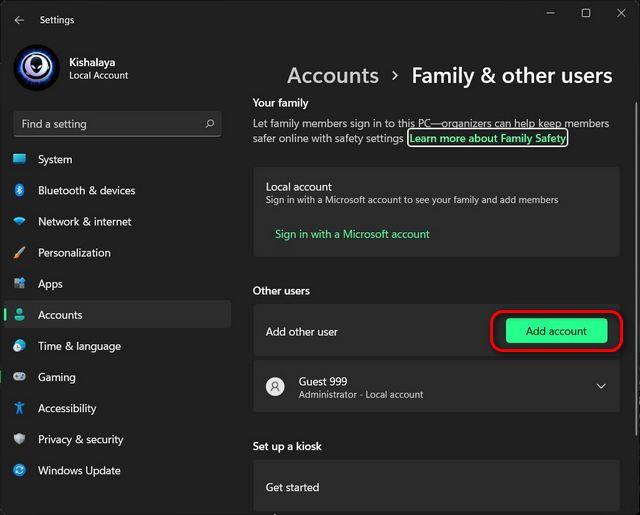The image size is (640, 515).
Task: Click the Time & language clock icon
Action: pos(19,346)
